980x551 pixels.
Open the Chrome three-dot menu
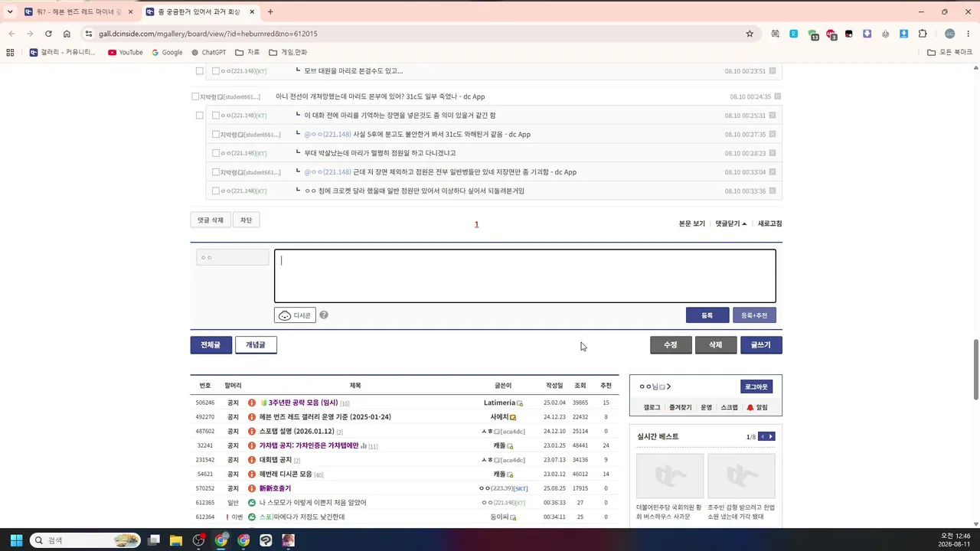pyautogui.click(x=968, y=34)
